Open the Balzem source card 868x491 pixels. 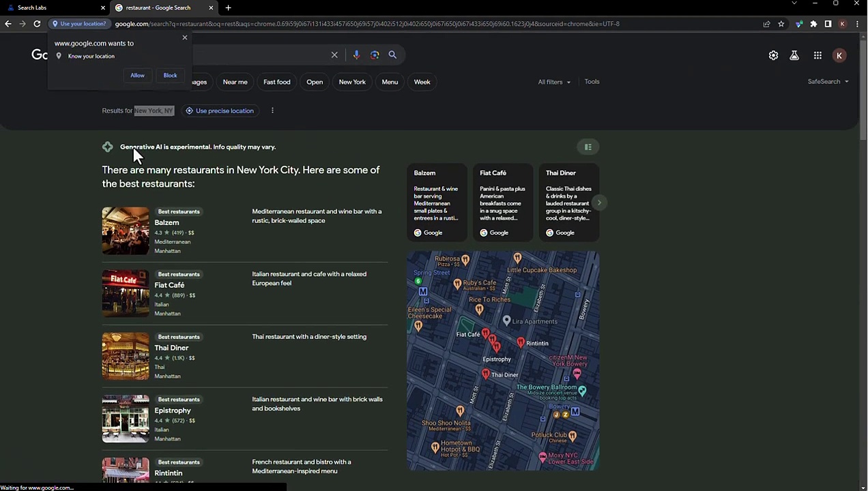[x=437, y=203]
